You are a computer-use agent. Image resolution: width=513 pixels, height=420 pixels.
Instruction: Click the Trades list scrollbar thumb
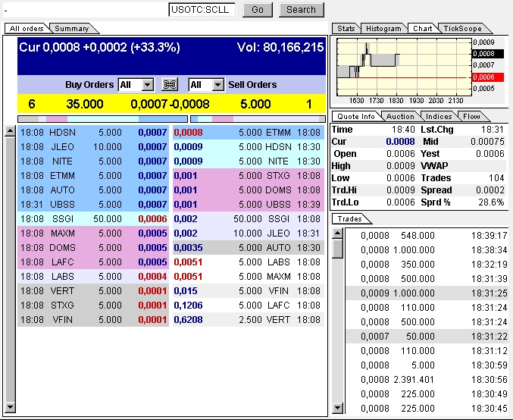coord(337,248)
